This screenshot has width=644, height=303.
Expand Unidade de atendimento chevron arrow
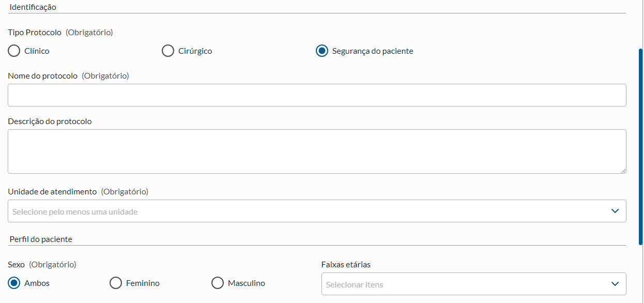click(615, 211)
